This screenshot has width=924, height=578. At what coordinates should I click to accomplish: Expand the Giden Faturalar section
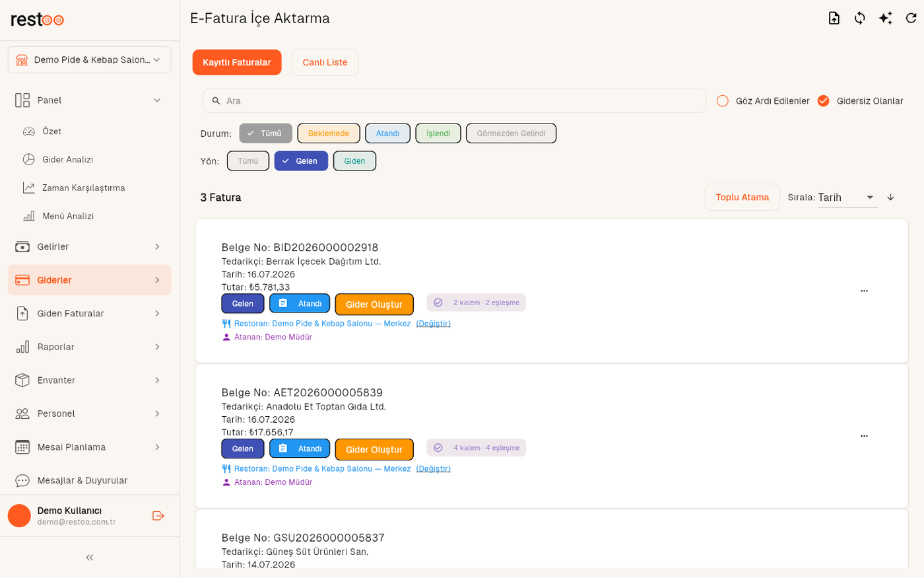pyautogui.click(x=90, y=313)
